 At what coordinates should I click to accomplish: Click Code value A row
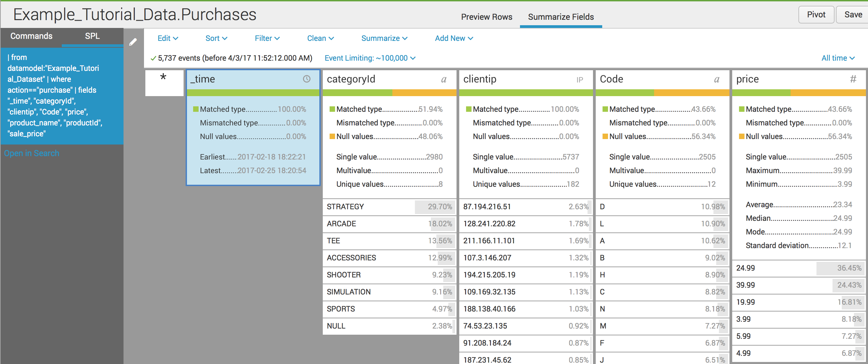click(662, 241)
